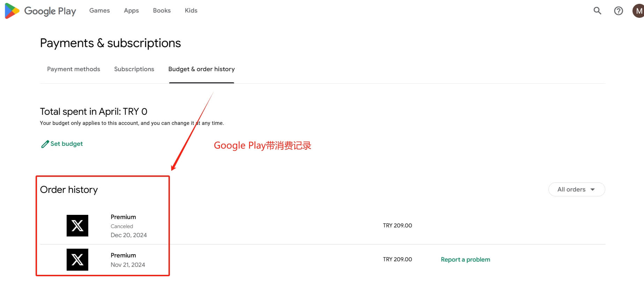This screenshot has height=286, width=644.
Task: Click the Total spent in April heading
Action: coord(93,112)
